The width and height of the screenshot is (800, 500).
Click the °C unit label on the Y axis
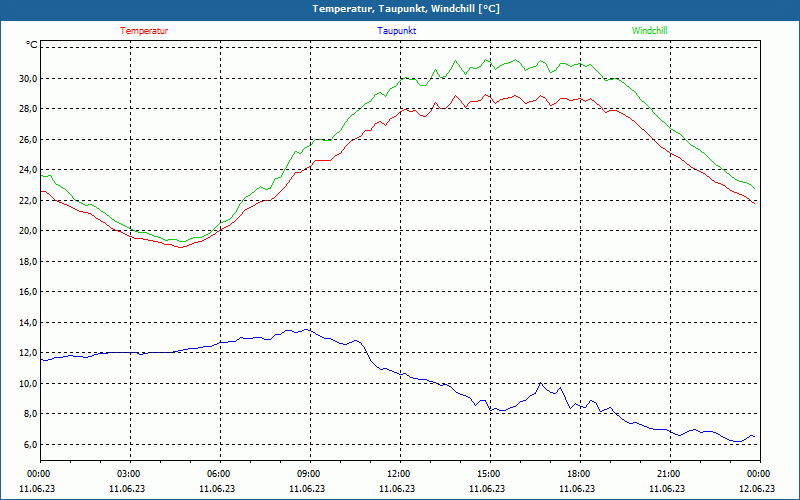point(32,45)
